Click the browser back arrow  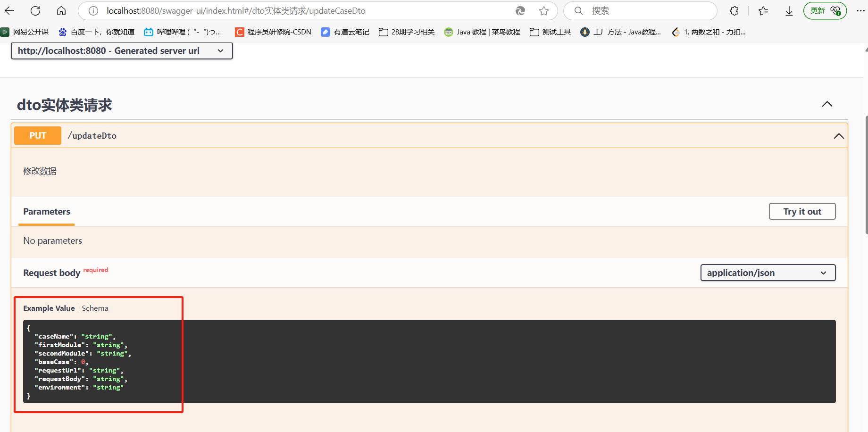point(9,11)
